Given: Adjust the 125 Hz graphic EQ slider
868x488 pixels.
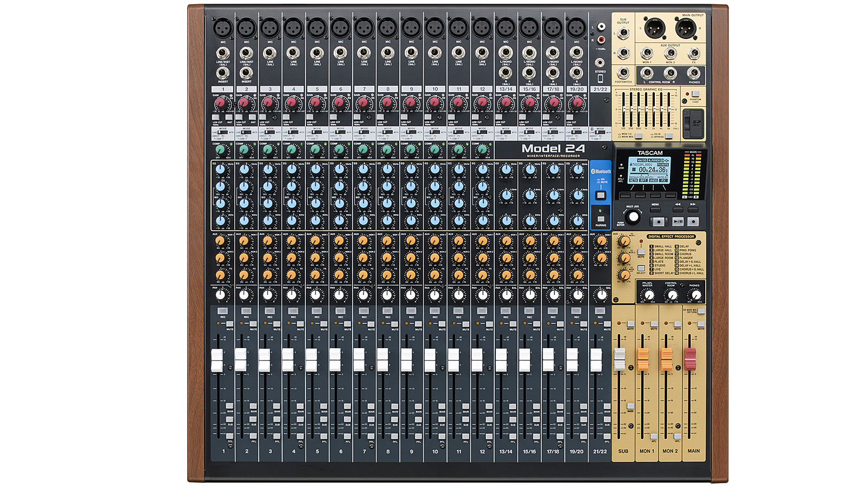Looking at the screenshot, I should coord(623,109).
